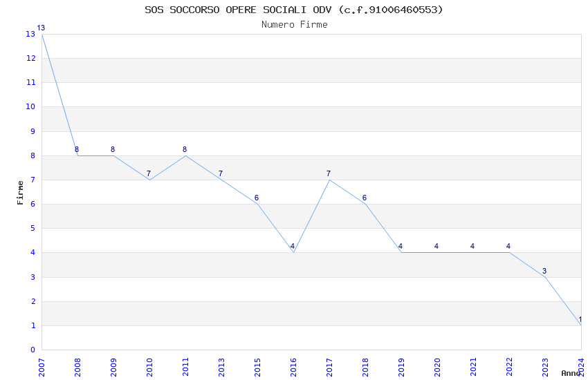
Task: Select x-axis year 2013
Action: pyautogui.click(x=221, y=368)
